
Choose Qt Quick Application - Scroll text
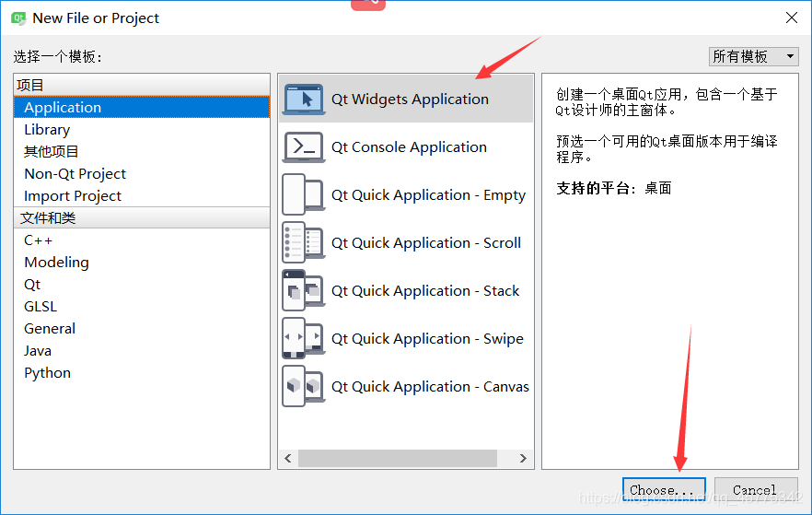tap(426, 243)
